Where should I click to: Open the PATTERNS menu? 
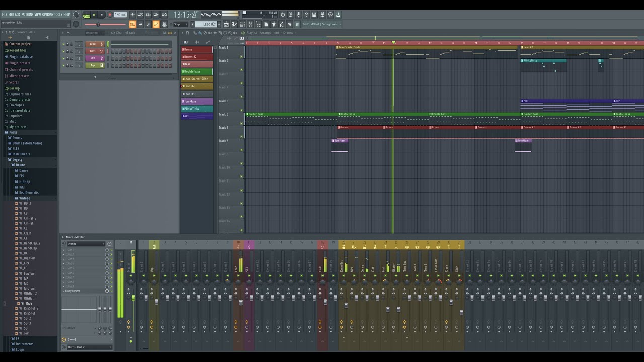(27, 15)
